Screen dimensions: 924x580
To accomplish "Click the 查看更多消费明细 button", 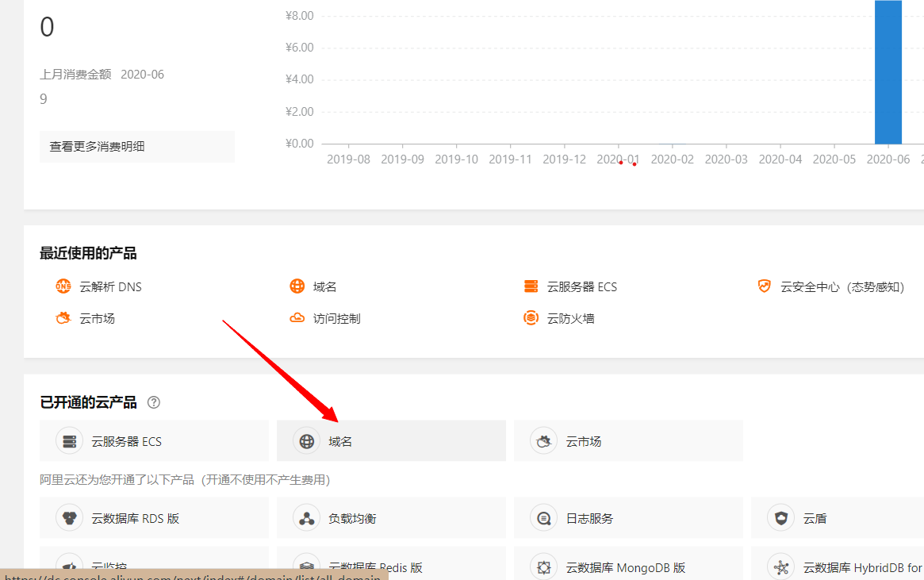I will point(136,147).
